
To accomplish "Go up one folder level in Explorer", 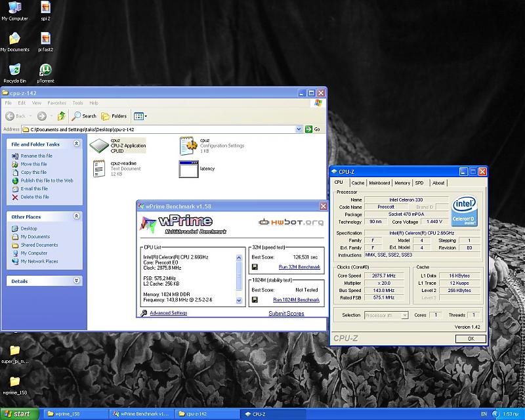I will point(61,116).
